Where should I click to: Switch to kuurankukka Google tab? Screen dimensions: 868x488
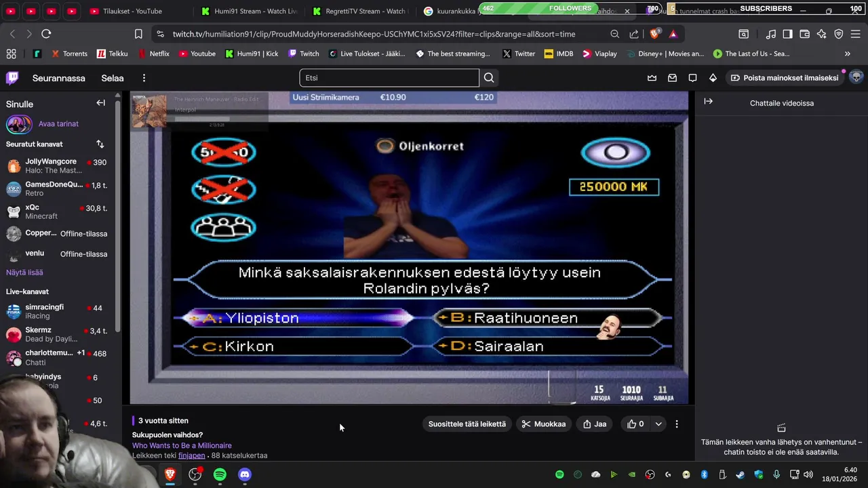[x=453, y=11]
